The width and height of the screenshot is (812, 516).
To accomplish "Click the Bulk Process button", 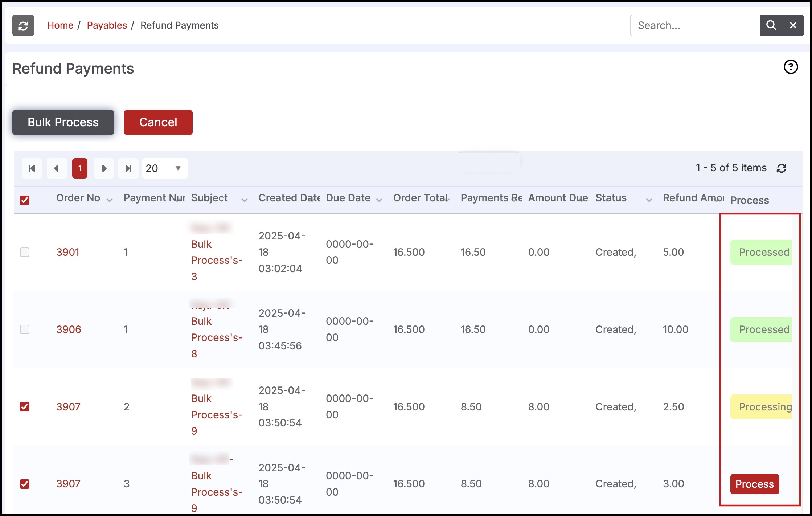I will 63,122.
